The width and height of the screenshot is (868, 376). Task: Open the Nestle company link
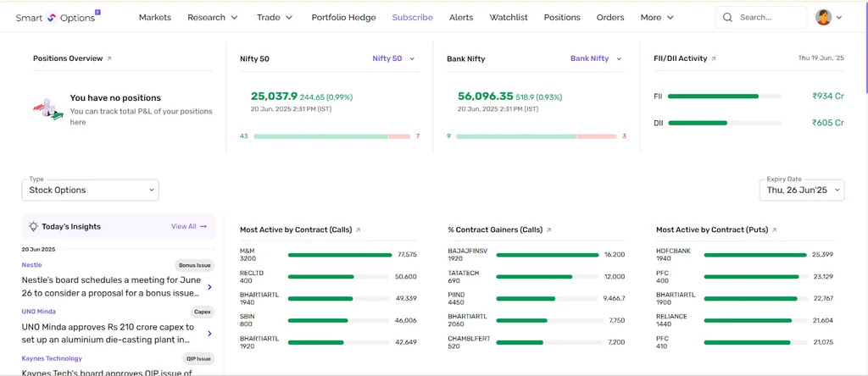(x=31, y=265)
